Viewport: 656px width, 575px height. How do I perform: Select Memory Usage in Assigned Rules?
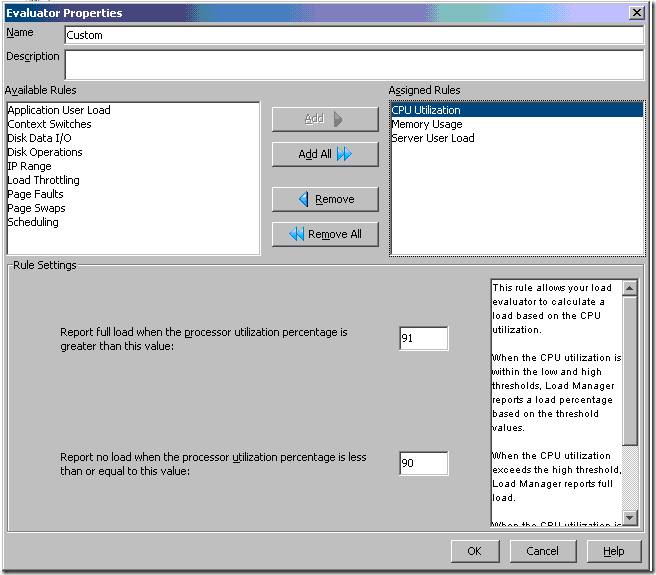[x=426, y=124]
